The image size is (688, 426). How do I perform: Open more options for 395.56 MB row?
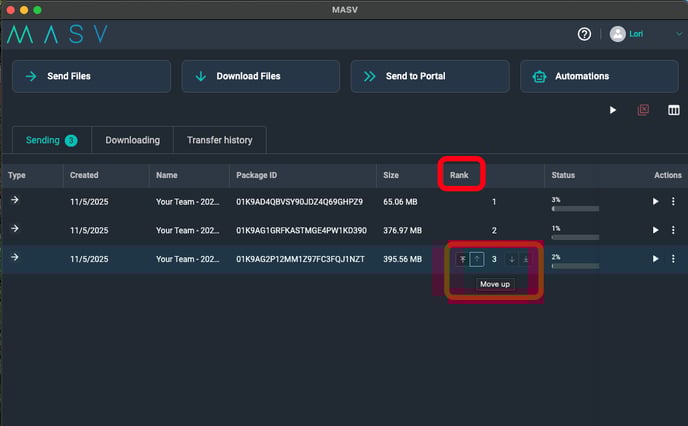(x=673, y=259)
